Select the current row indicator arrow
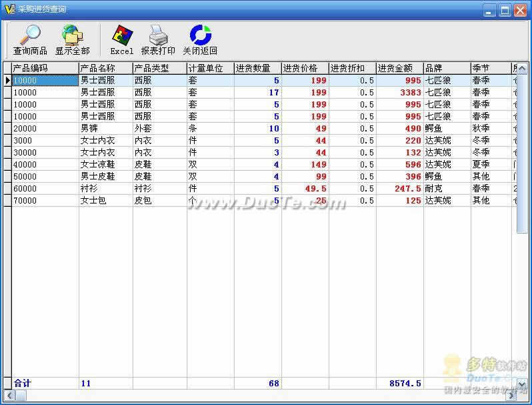The image size is (532, 405). click(x=7, y=81)
